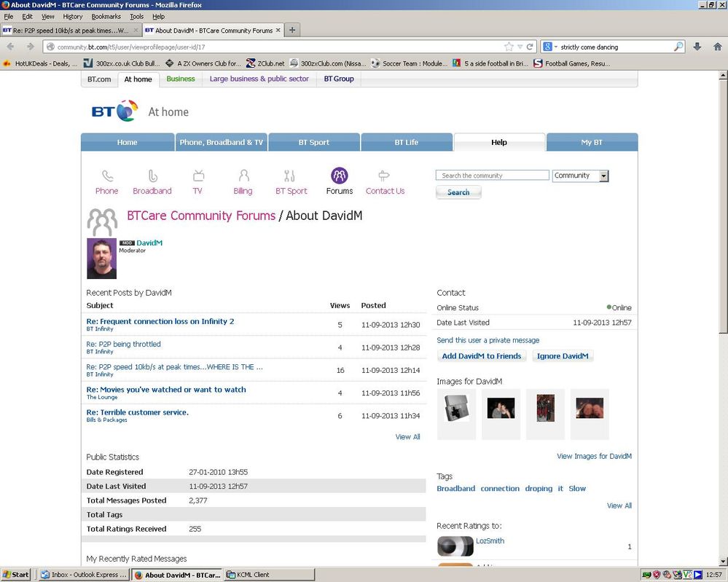Go to the Firefox home icon
The width and height of the screenshot is (728, 582).
pos(717,47)
